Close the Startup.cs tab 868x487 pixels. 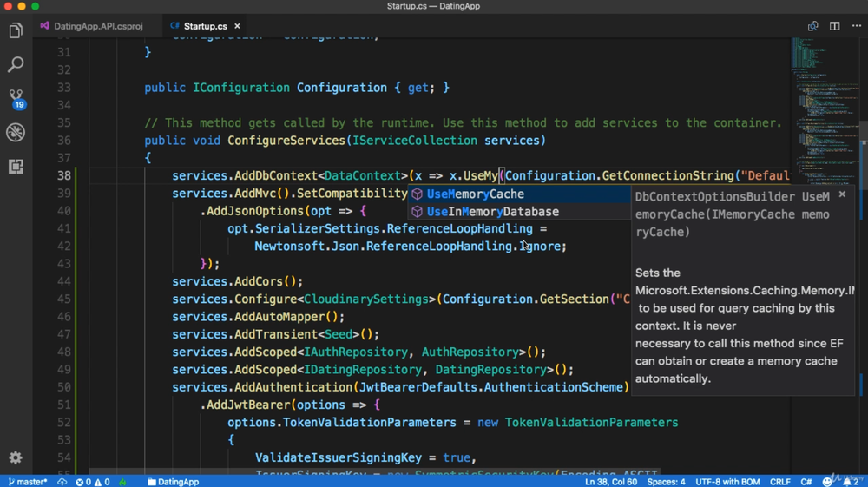click(x=237, y=26)
